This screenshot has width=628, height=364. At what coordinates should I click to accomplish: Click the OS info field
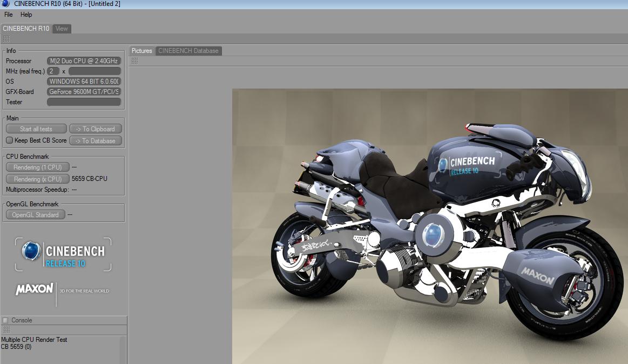(x=84, y=82)
